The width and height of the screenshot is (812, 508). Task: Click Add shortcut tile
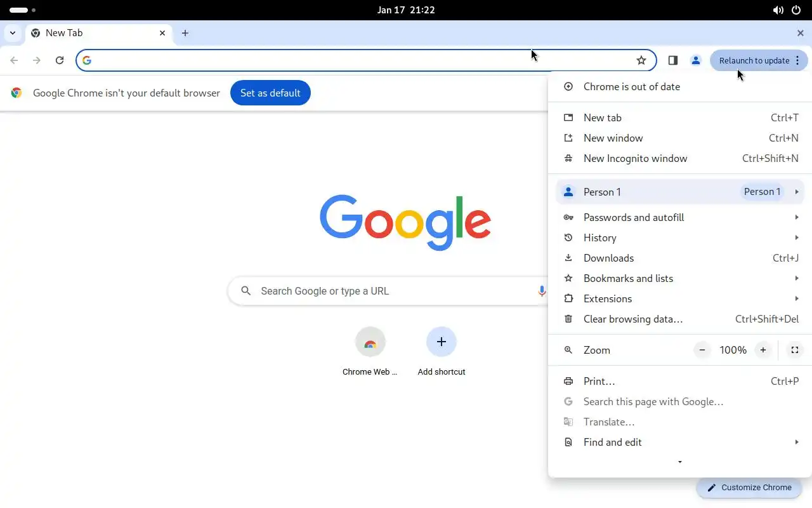point(442,351)
